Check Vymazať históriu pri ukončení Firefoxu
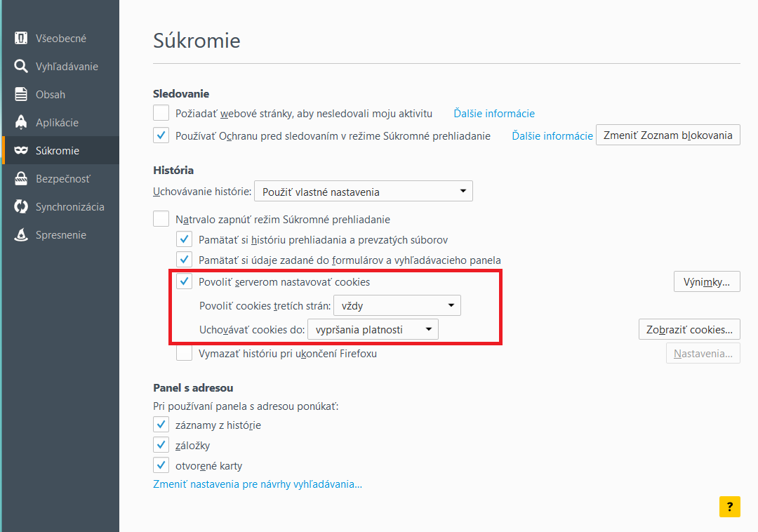Viewport: 758px width, 532px height. [184, 353]
